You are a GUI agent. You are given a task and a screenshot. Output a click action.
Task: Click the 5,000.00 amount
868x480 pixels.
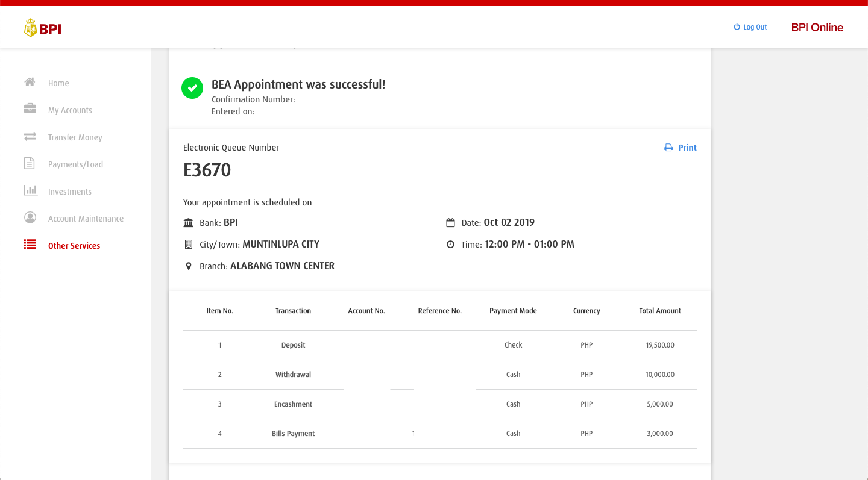click(660, 404)
